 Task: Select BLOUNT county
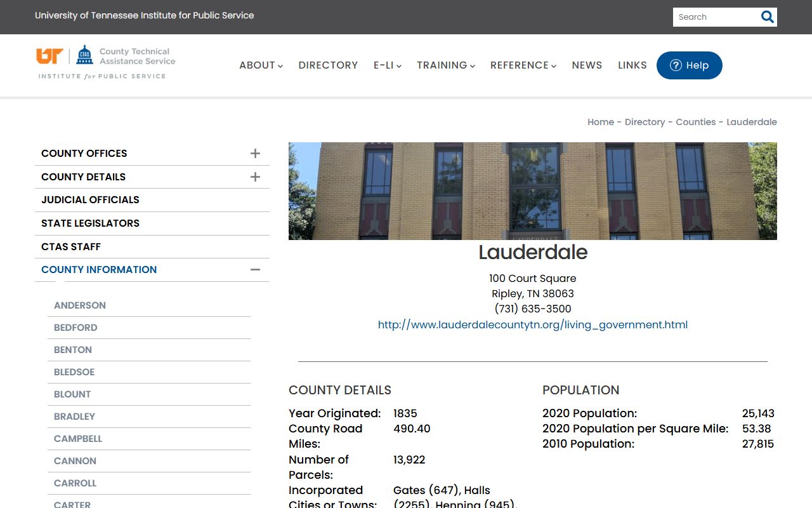pos(72,394)
